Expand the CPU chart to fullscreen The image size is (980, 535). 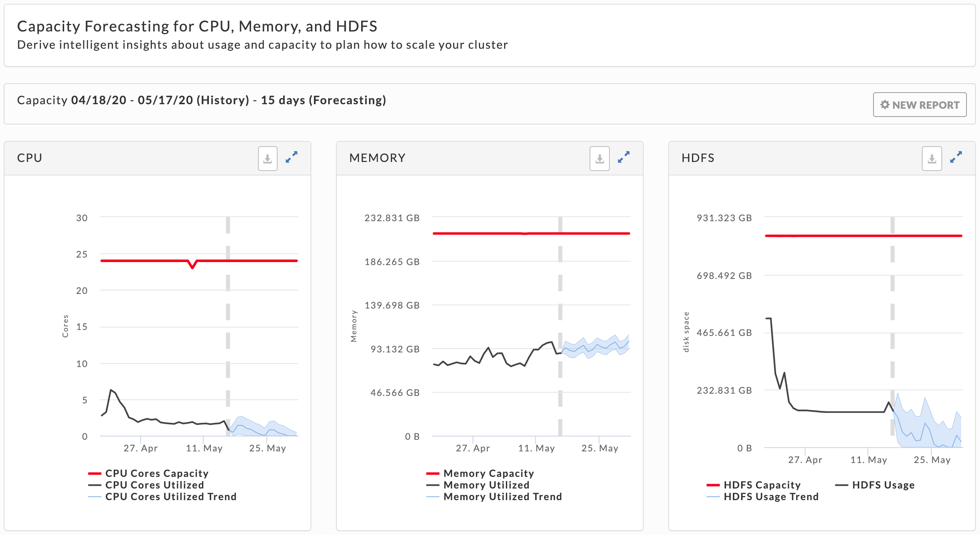[x=291, y=157]
